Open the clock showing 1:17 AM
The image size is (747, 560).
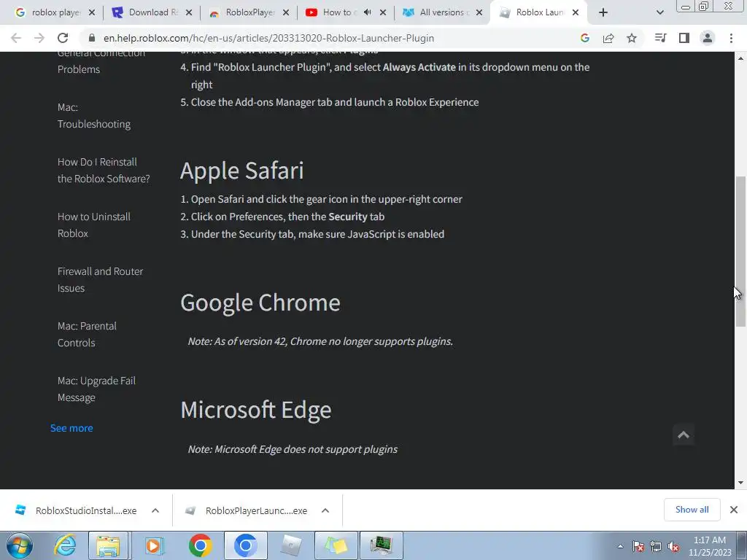tap(710, 546)
